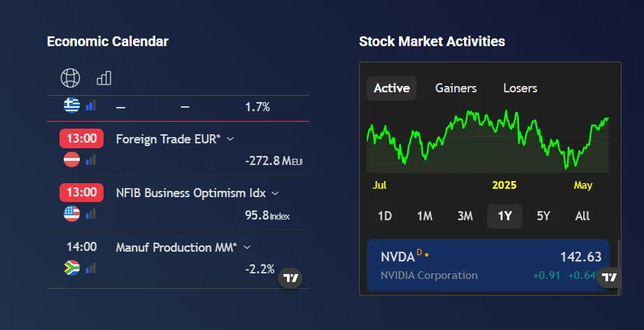Choose the All time range

tap(582, 216)
